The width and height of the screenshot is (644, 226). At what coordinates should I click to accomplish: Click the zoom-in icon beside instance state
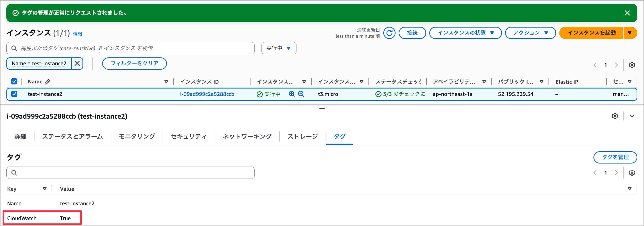pos(292,94)
